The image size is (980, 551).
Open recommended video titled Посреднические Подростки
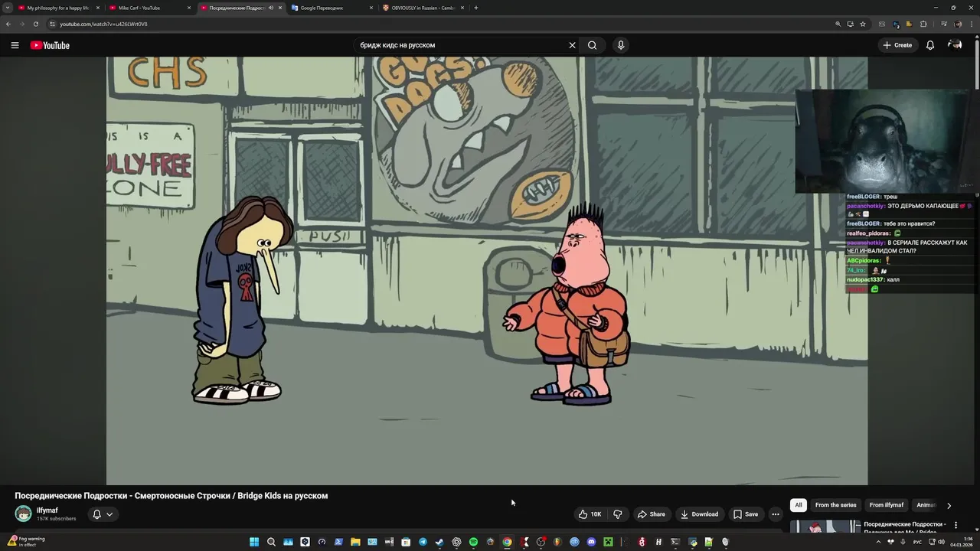pyautogui.click(x=904, y=527)
